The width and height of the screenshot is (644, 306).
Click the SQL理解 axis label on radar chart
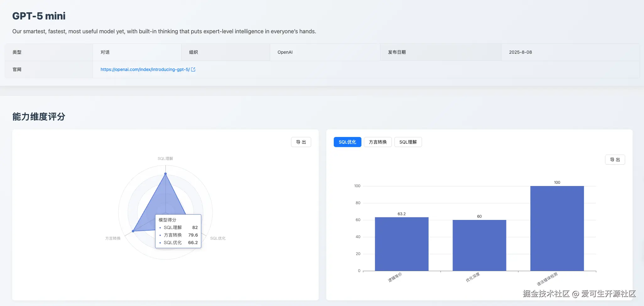165,158
